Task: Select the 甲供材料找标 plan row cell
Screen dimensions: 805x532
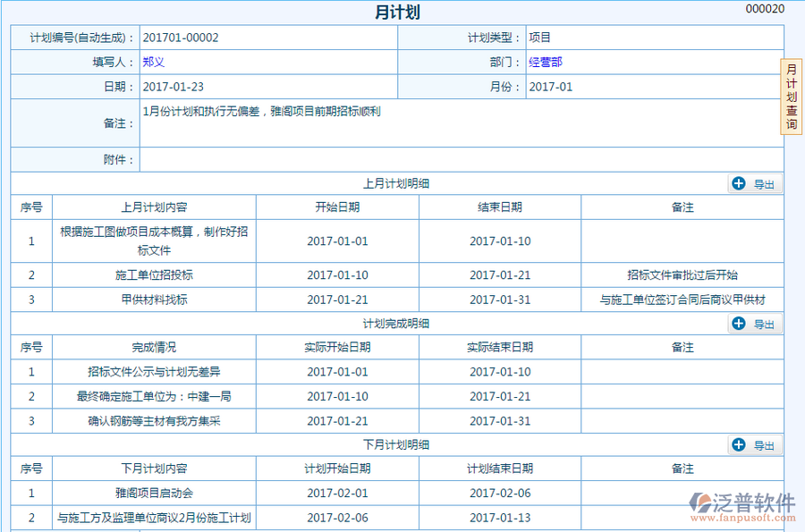Action: pos(154,300)
